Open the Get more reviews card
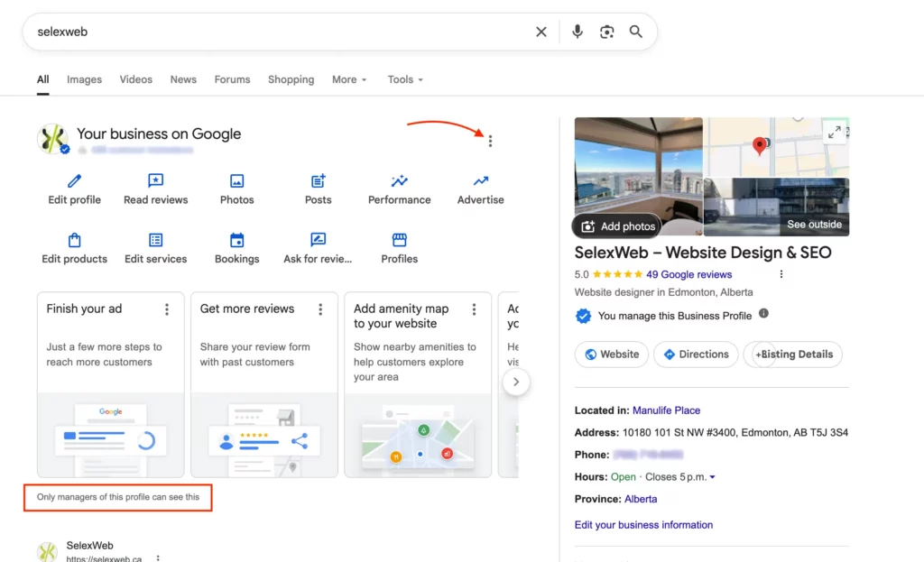This screenshot has width=924, height=562. coord(264,384)
